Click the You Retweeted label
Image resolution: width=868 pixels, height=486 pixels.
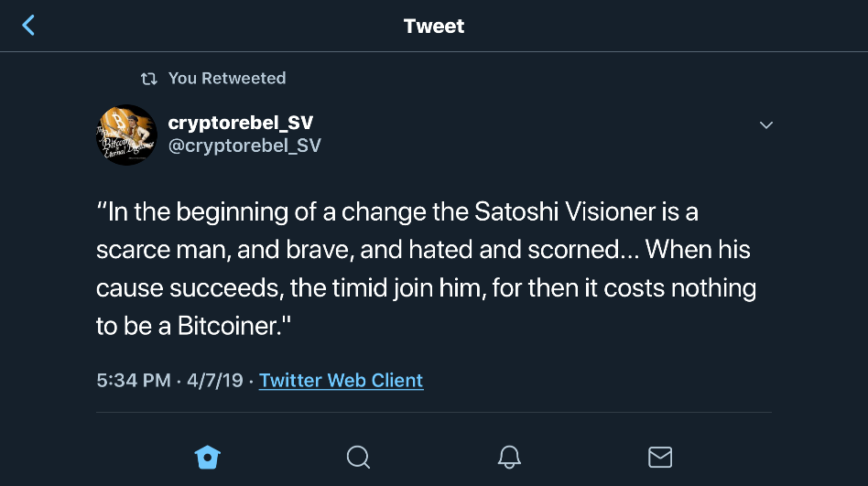pos(227,79)
